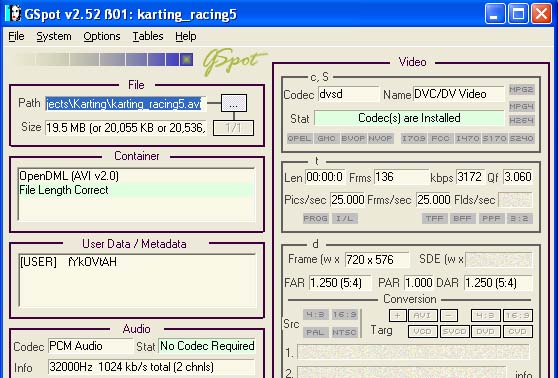
Task: Click the H264 codec indicator
Action: (521, 121)
